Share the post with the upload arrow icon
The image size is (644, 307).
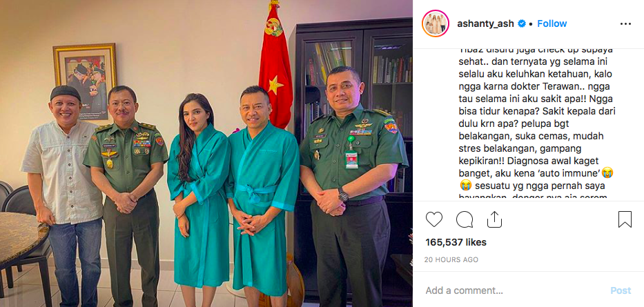click(x=494, y=219)
